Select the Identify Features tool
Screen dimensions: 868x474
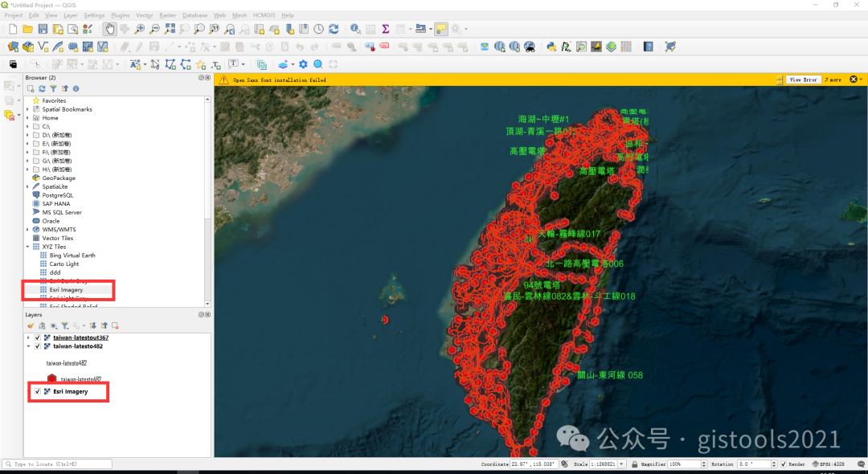point(355,29)
